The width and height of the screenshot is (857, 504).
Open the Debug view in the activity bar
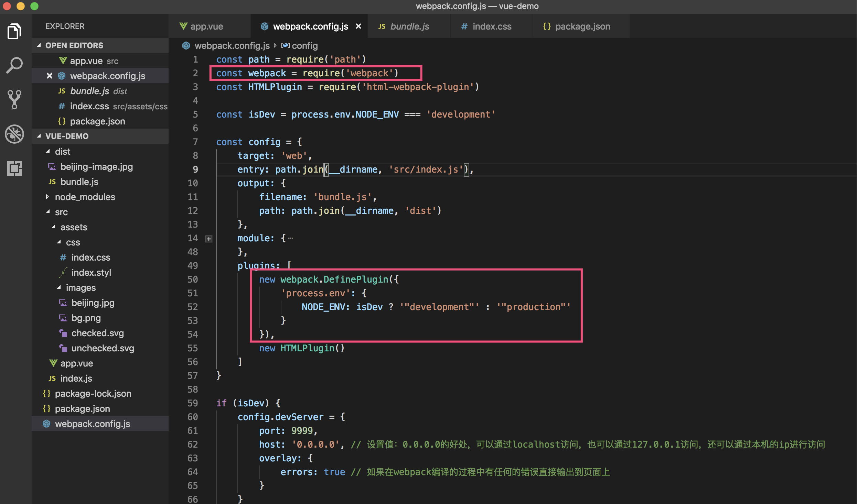pos(14,134)
